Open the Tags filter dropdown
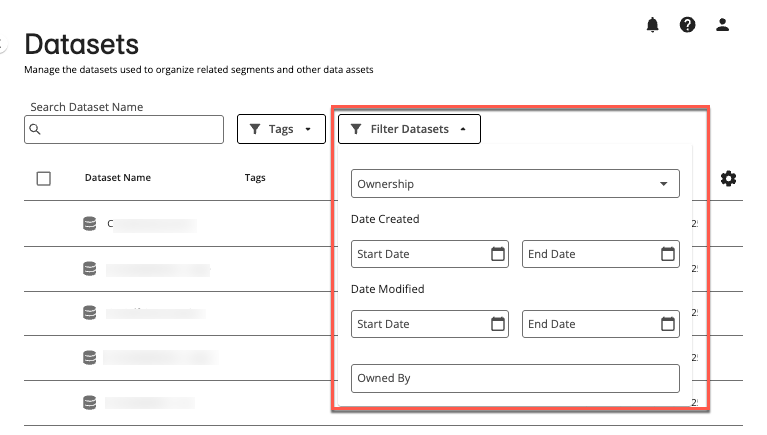This screenshot has height=435, width=767. (x=281, y=129)
